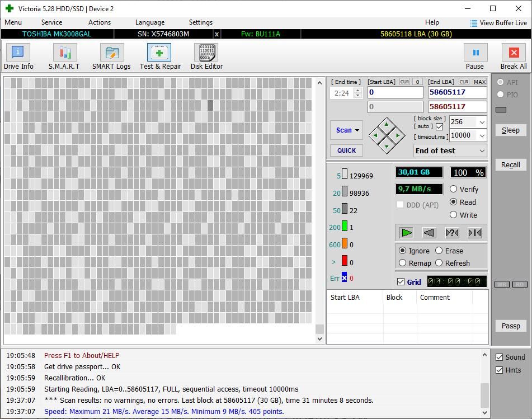Select Test & Repair toolbar icon
Screen dimensions: 532x419
point(159,53)
